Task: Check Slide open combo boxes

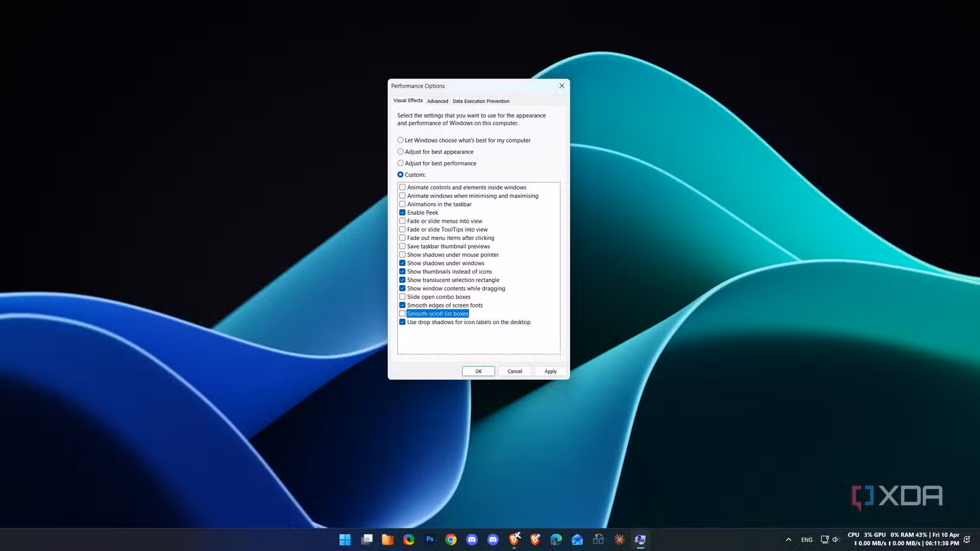Action: pos(402,297)
